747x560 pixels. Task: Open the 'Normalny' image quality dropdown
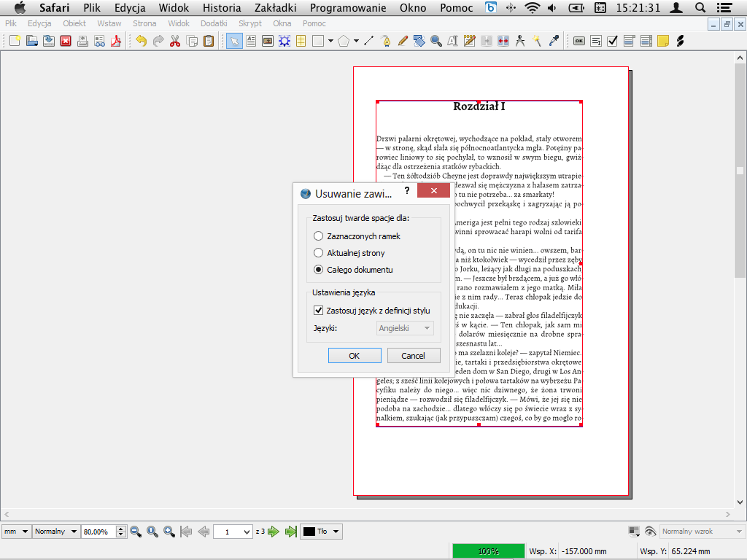(x=55, y=532)
